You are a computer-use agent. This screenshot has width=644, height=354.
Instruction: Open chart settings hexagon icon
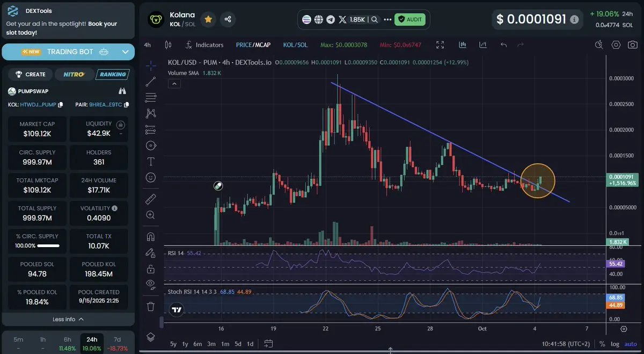click(616, 45)
